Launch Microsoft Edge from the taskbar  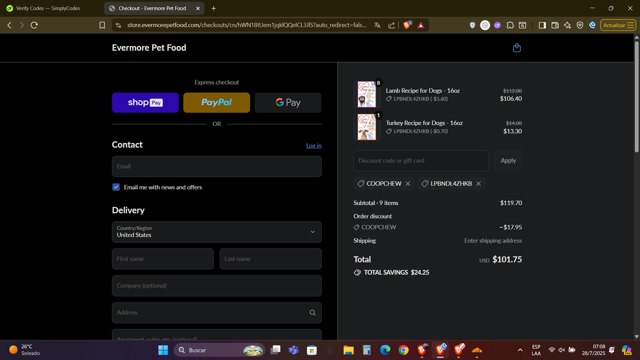pyautogui.click(x=385, y=350)
